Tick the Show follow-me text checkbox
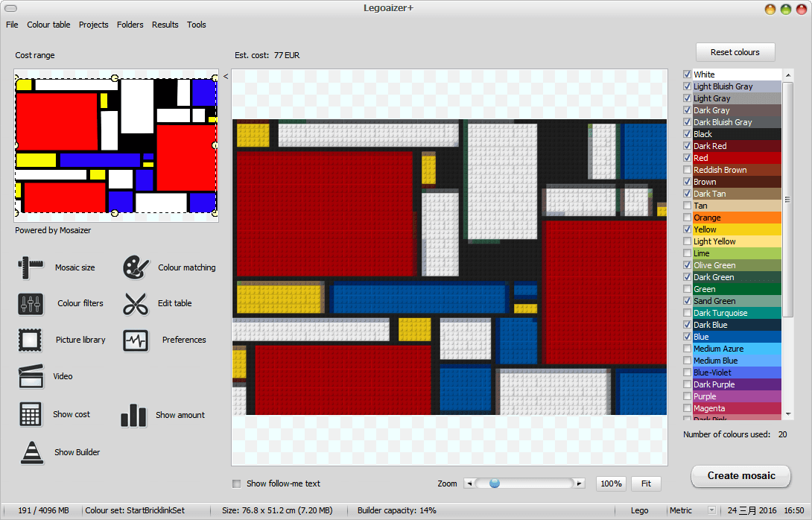Screen dimensions: 812x520 click(237, 483)
